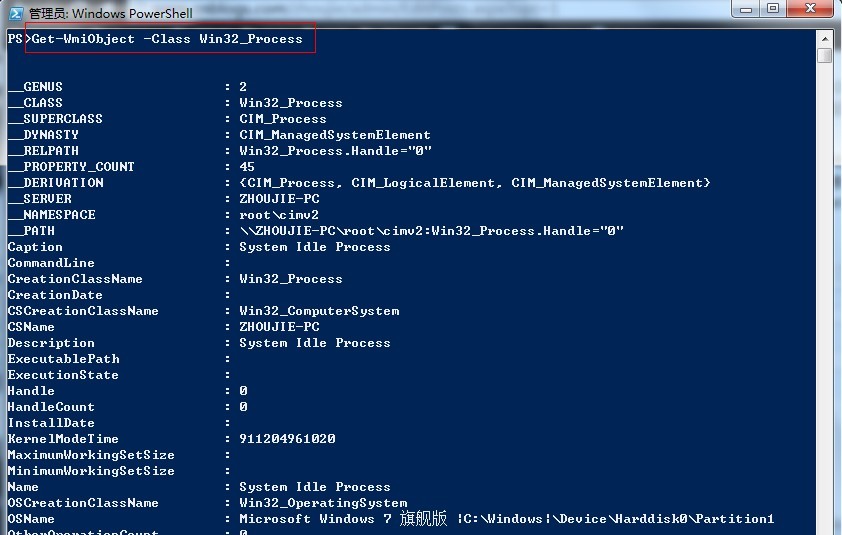The image size is (842, 535).
Task: Click the __NAMESPACE value root\cimv2
Action: click(x=279, y=215)
